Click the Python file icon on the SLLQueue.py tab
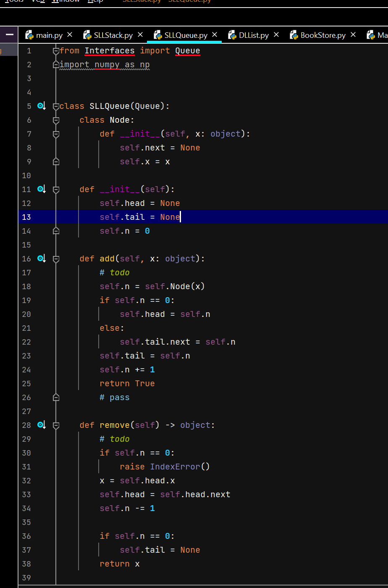Screen dimensions: 388x588 [x=157, y=35]
